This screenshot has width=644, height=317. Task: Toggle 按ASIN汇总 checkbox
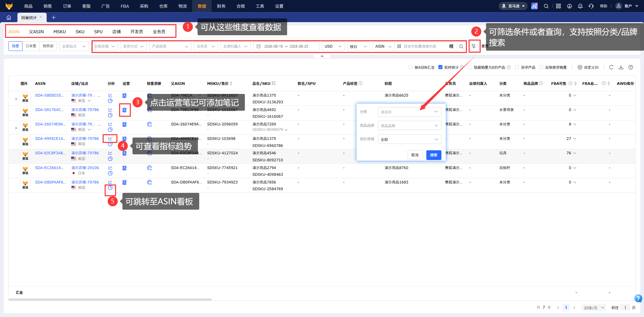point(411,67)
